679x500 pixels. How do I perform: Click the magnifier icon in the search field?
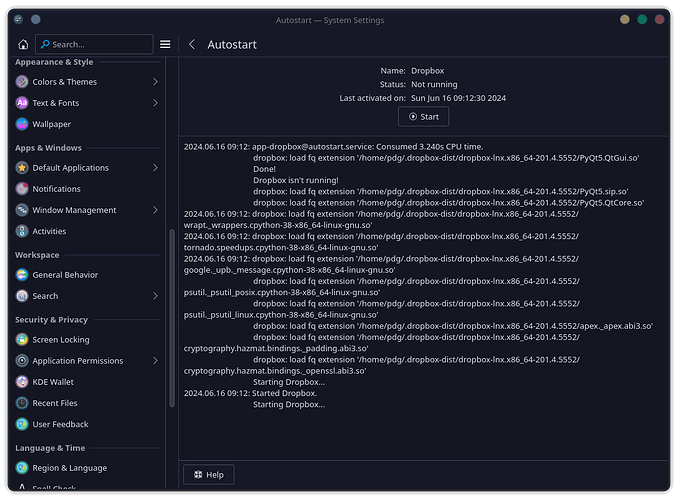pyautogui.click(x=45, y=44)
